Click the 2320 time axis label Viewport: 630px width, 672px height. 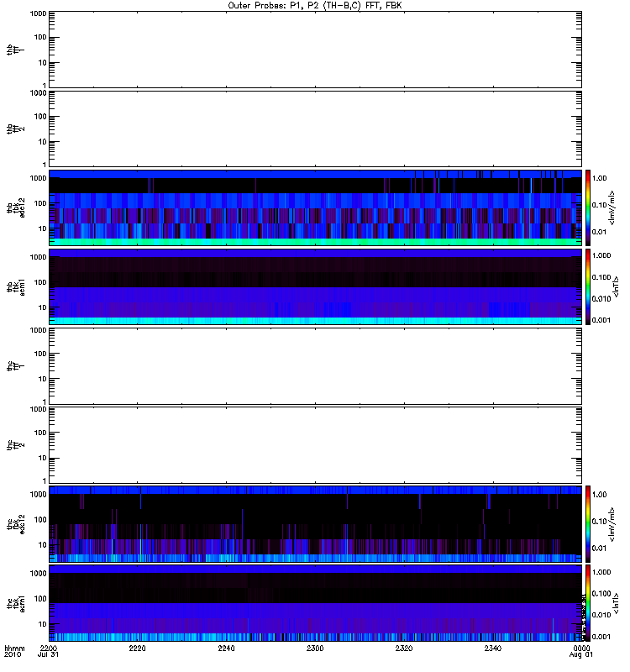(404, 648)
